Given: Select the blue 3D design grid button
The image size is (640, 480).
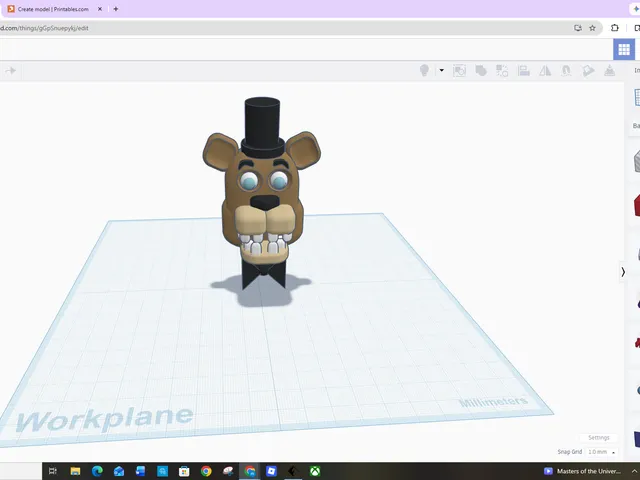Looking at the screenshot, I should click(x=624, y=49).
